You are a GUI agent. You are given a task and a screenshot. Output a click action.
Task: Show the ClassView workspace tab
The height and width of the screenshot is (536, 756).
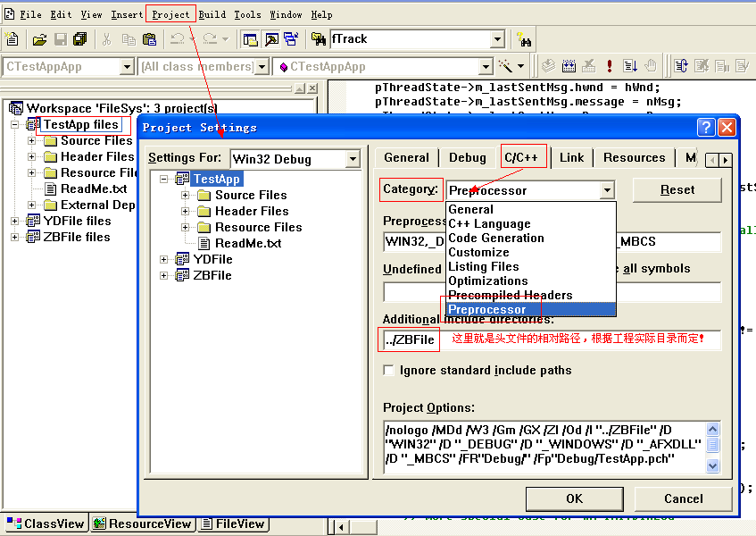(x=46, y=523)
